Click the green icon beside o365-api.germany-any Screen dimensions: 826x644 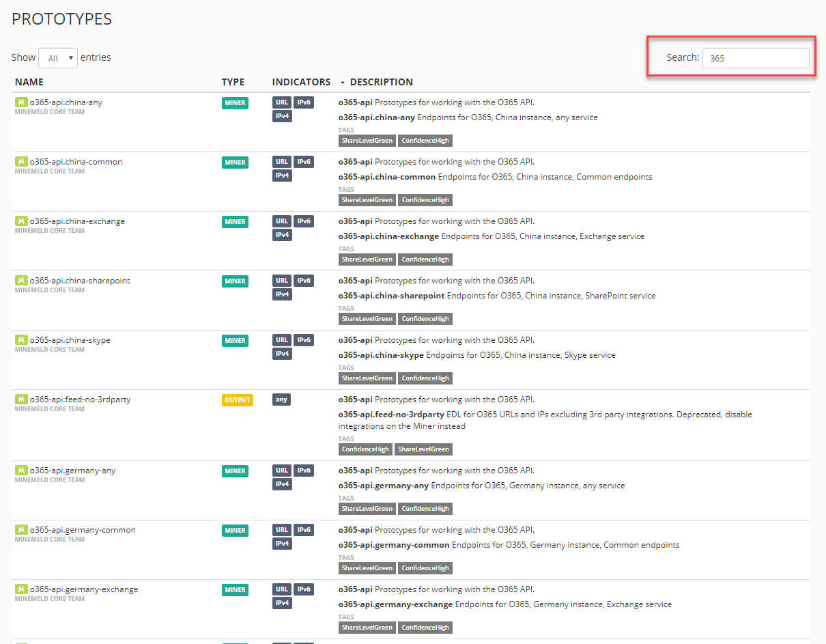coord(21,471)
